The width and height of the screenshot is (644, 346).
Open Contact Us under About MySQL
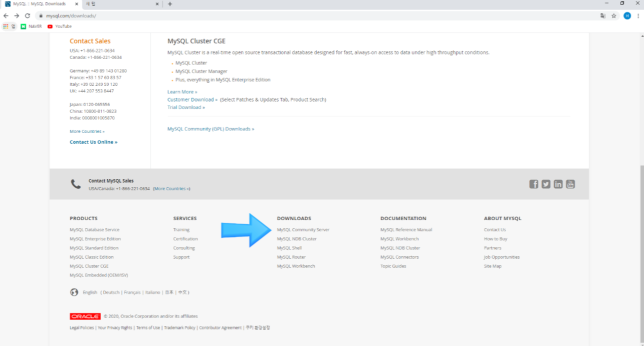[x=495, y=230]
